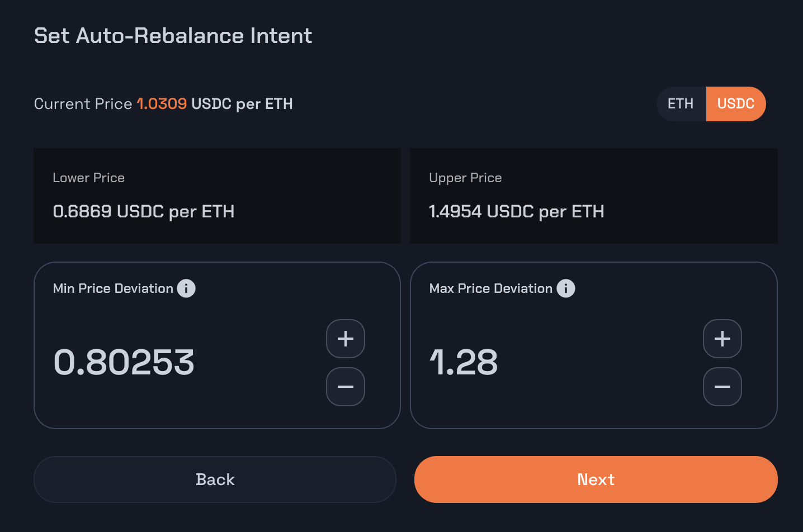Click the 1.4954 USDC per ETH value
803x532 pixels.
pos(517,211)
